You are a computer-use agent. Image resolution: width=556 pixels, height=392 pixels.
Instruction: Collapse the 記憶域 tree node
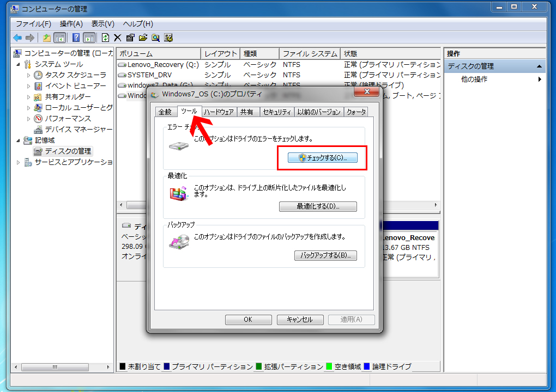pos(18,140)
